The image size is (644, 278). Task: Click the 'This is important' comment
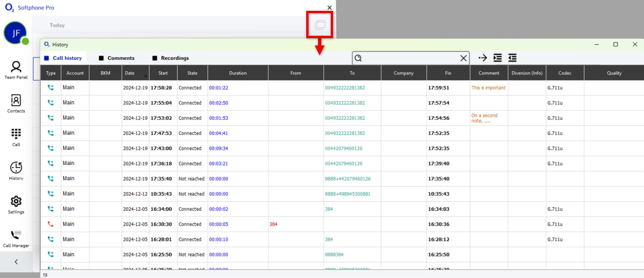pos(488,88)
